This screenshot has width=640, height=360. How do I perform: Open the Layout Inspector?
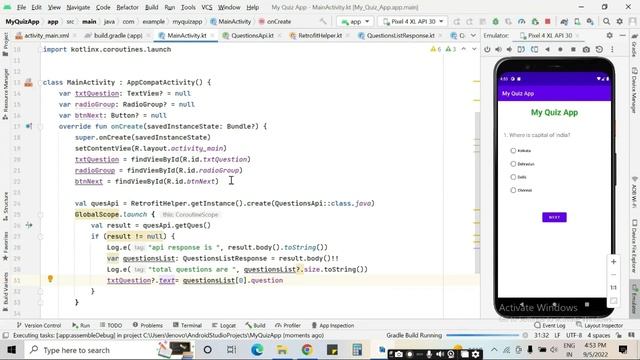tap(600, 325)
